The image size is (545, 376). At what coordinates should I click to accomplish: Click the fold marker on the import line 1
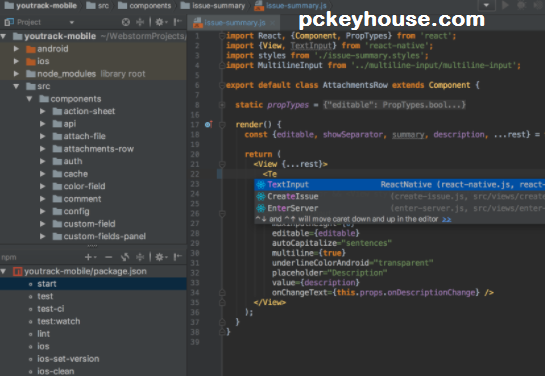(222, 36)
